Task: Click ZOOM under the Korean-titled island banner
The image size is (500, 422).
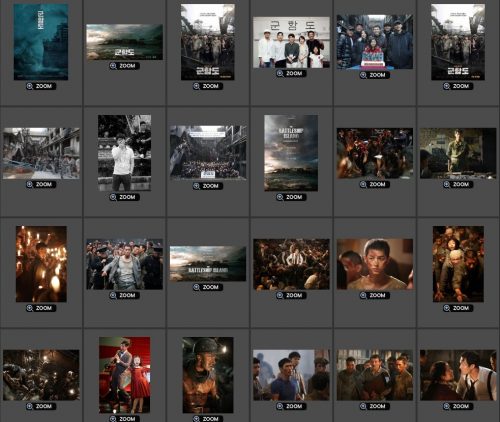Action: pyautogui.click(x=124, y=66)
